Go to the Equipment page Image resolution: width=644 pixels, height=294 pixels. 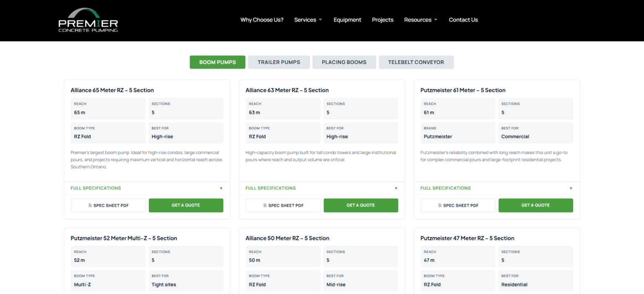pyautogui.click(x=347, y=20)
